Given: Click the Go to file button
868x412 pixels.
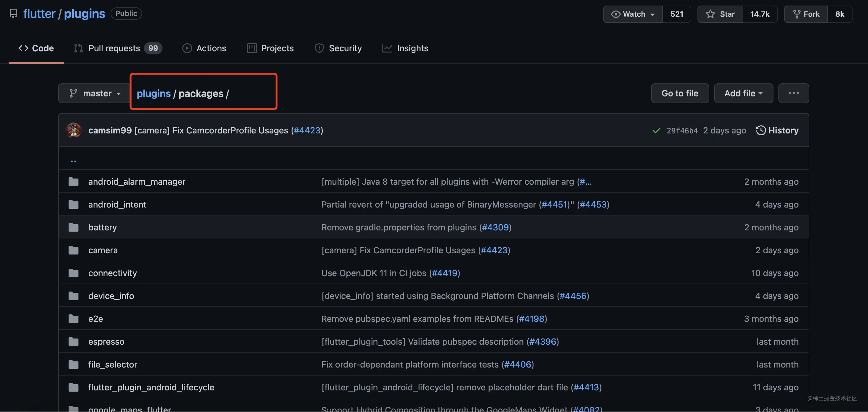Looking at the screenshot, I should [680, 93].
